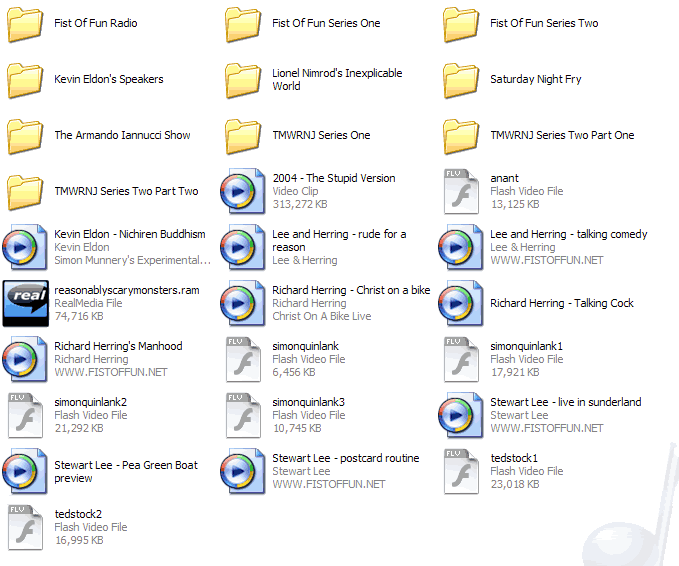The image size is (679, 566).
Task: Click Stewart Lee - postcard routine media icon
Action: pyautogui.click(x=242, y=471)
